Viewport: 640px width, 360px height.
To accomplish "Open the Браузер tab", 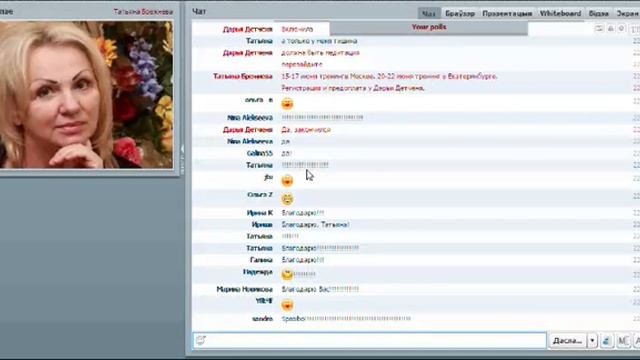I will pos(460,13).
